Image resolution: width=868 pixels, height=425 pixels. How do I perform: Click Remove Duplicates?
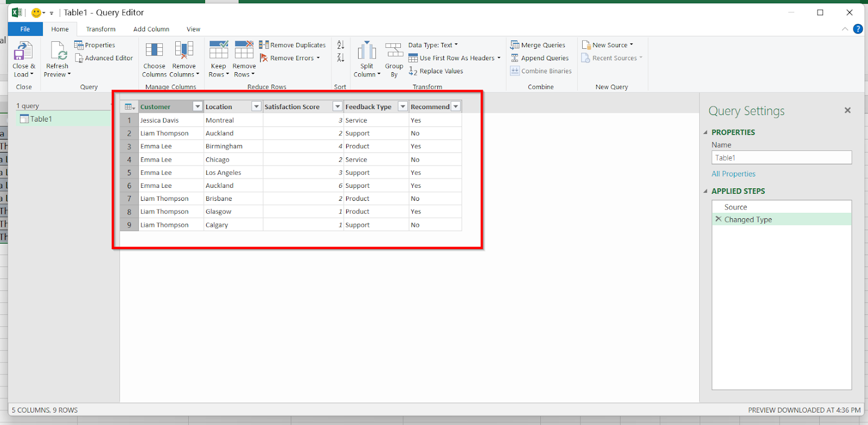pyautogui.click(x=292, y=45)
